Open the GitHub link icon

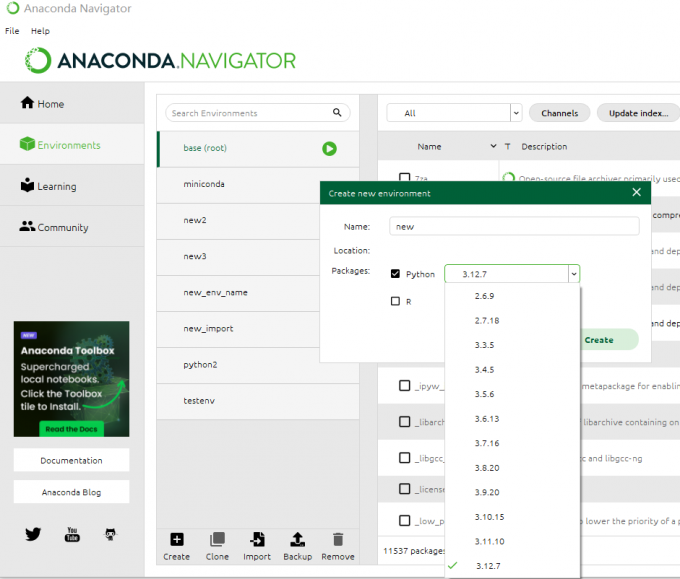(x=111, y=534)
